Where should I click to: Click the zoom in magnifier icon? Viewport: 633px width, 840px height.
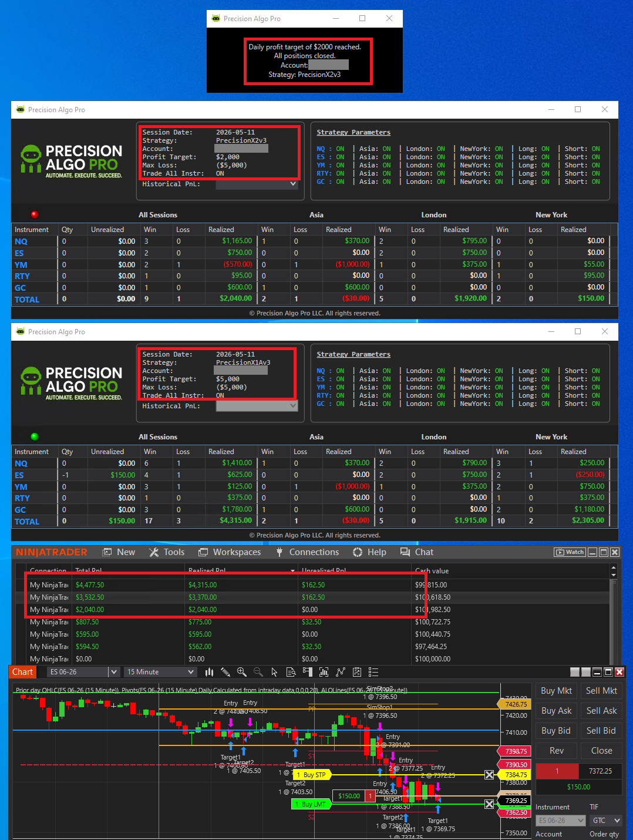pyautogui.click(x=241, y=672)
